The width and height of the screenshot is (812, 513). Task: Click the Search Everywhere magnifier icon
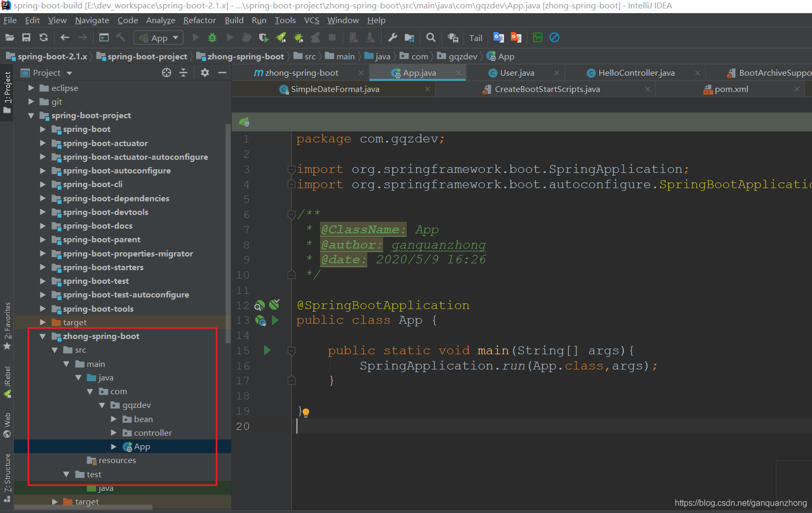pos(431,37)
